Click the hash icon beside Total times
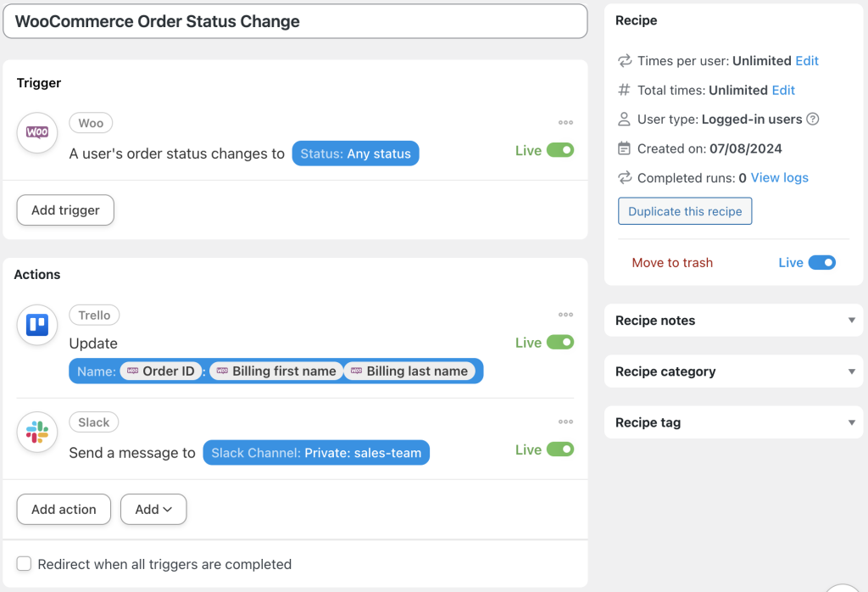Screen dimensions: 868x592 [x=623, y=90]
